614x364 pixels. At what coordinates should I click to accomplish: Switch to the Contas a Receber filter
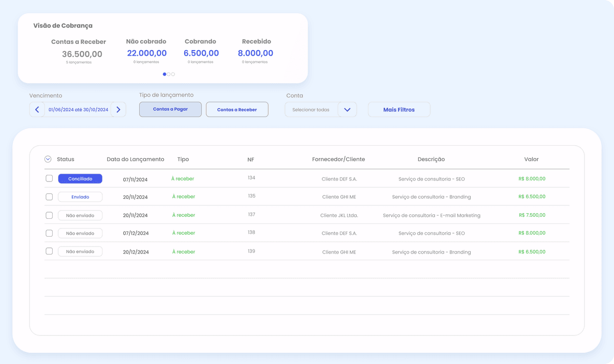237,109
